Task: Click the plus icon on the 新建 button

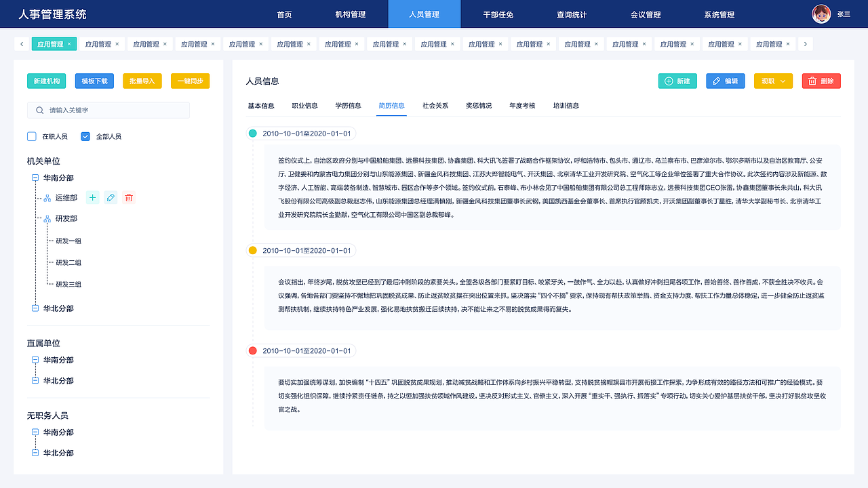Action: click(667, 80)
